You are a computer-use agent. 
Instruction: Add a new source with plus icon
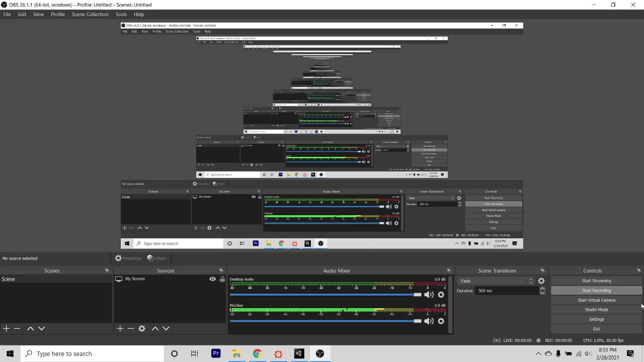tap(120, 328)
